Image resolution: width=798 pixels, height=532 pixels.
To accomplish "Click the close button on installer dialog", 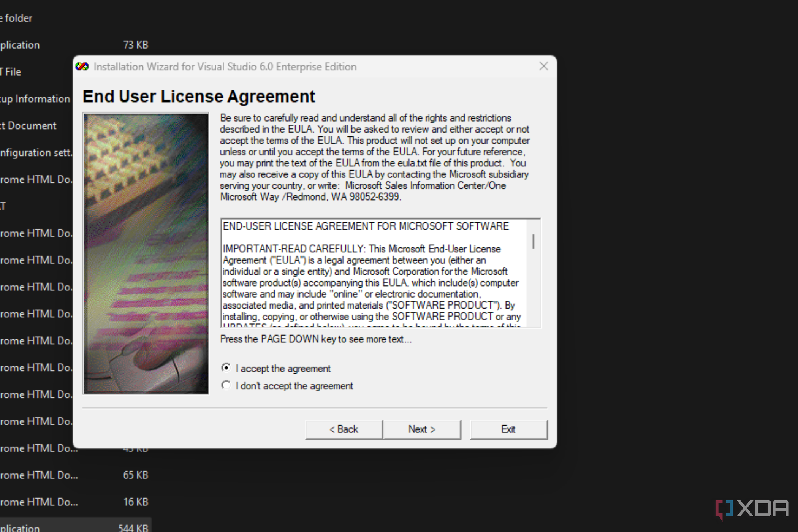I will pos(543,66).
